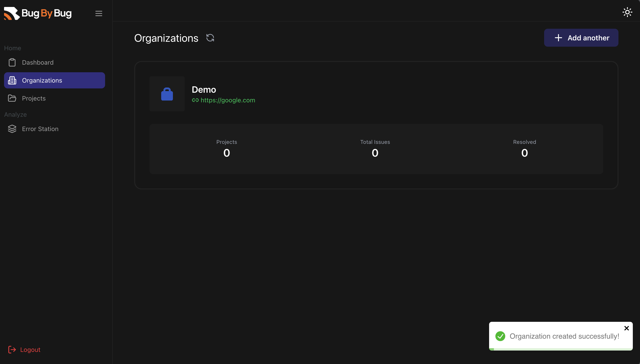Switch to Dashboard in the sidebar

tap(38, 62)
